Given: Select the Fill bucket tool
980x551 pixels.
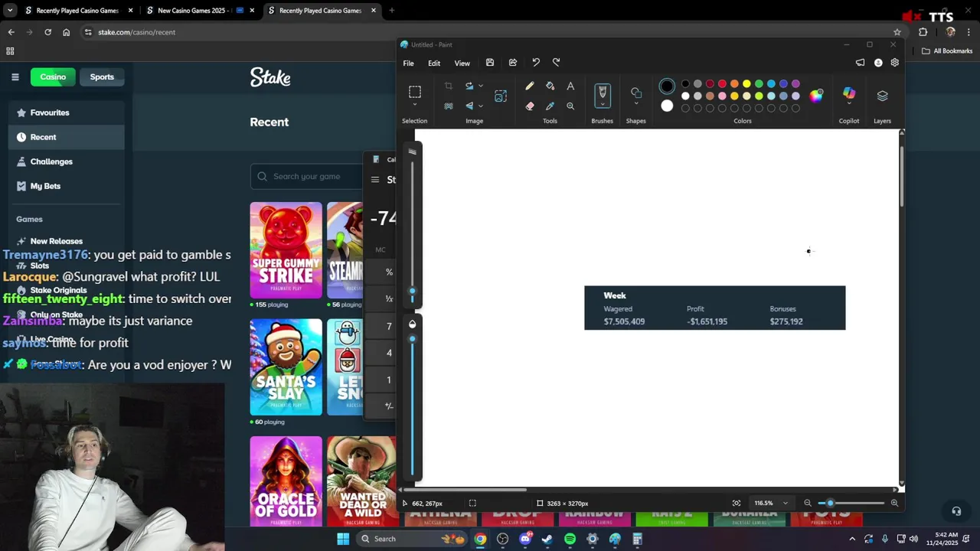Looking at the screenshot, I should 550,86.
